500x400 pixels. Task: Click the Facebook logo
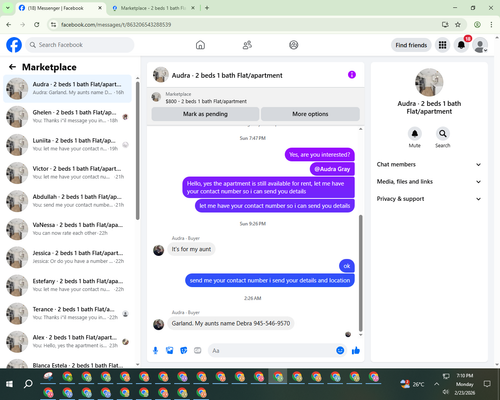point(14,45)
